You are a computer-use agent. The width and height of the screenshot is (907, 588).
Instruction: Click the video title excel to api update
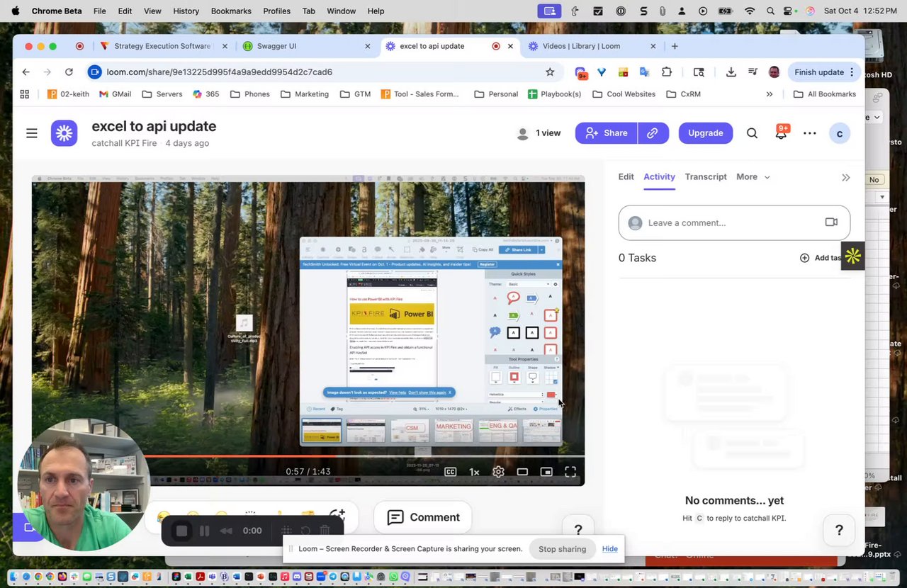click(x=154, y=126)
